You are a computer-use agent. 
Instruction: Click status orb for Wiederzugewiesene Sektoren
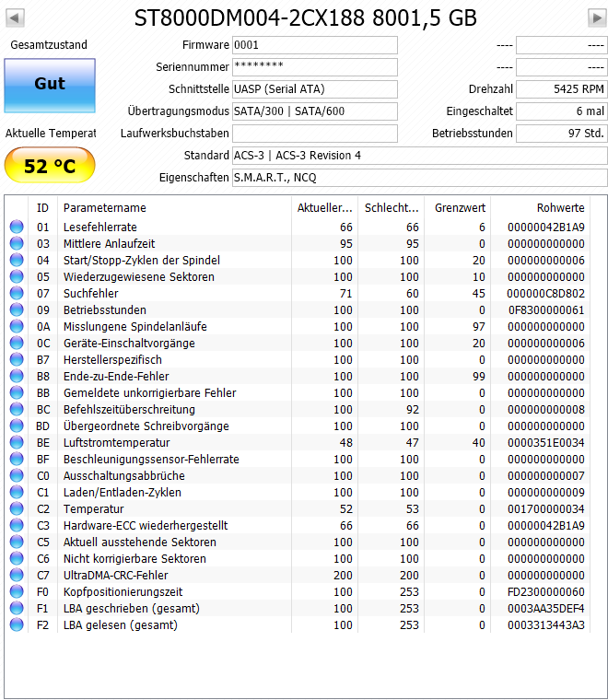click(17, 276)
